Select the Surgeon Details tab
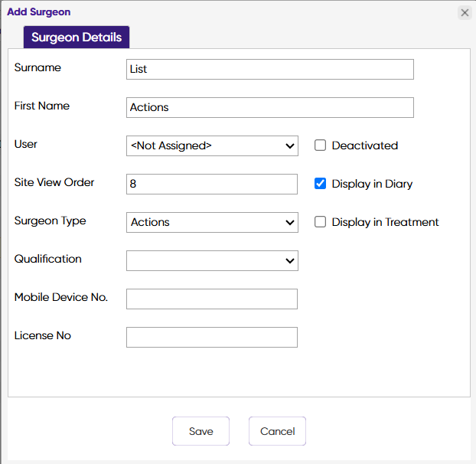The image size is (476, 464). [77, 38]
